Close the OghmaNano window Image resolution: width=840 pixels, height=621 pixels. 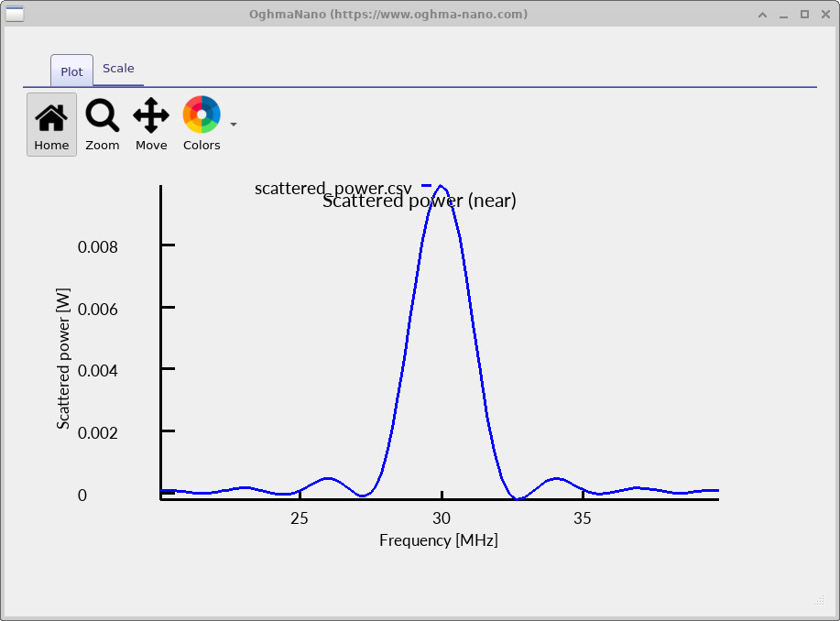(825, 15)
